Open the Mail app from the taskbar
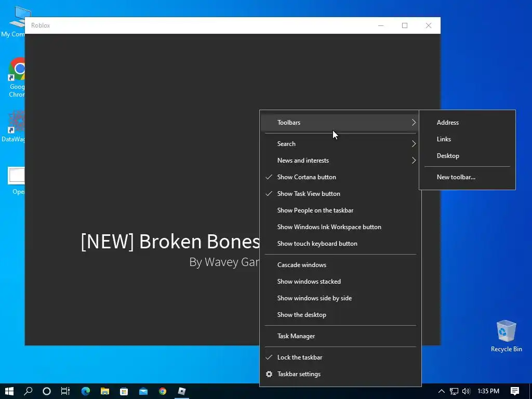 click(x=143, y=391)
